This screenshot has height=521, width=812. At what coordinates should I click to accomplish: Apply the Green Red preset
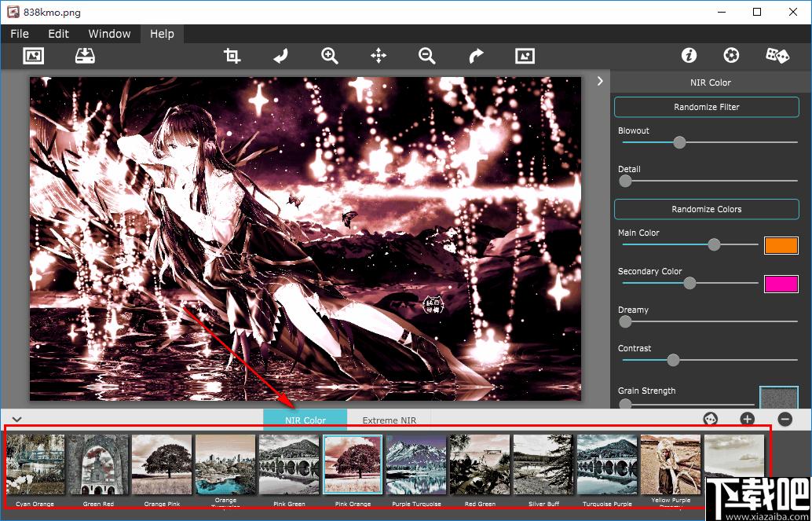pos(98,464)
